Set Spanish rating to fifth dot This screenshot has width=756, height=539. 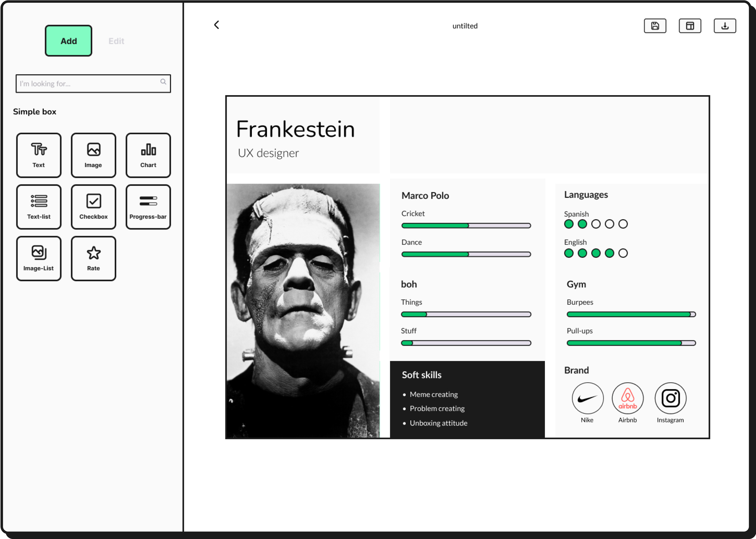point(623,224)
